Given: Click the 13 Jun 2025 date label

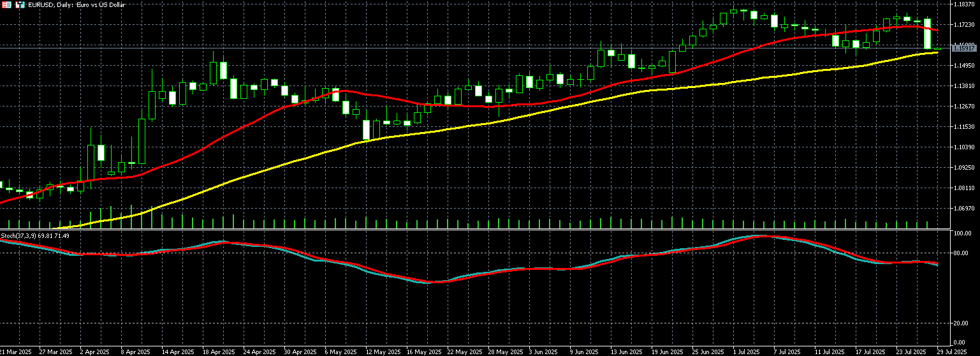Looking at the screenshot, I should [x=625, y=352].
